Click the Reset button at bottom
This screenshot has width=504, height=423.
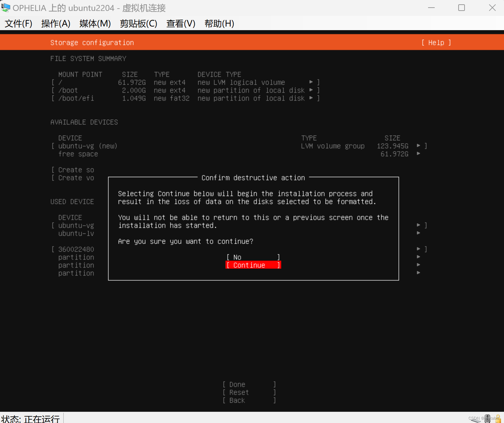tap(249, 392)
